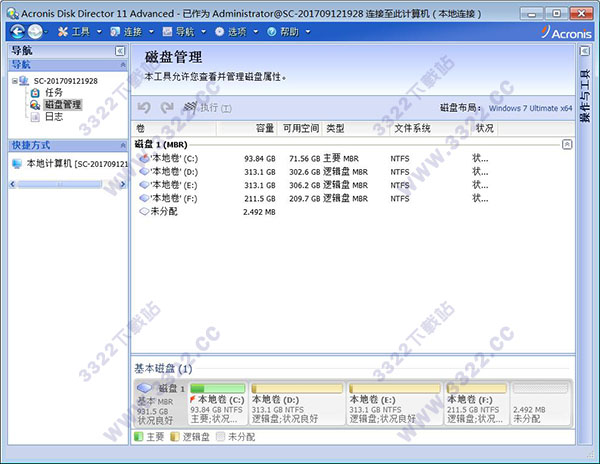Click the Forward navigation arrow
Screen dimensions: 600x464
pyautogui.click(x=35, y=31)
